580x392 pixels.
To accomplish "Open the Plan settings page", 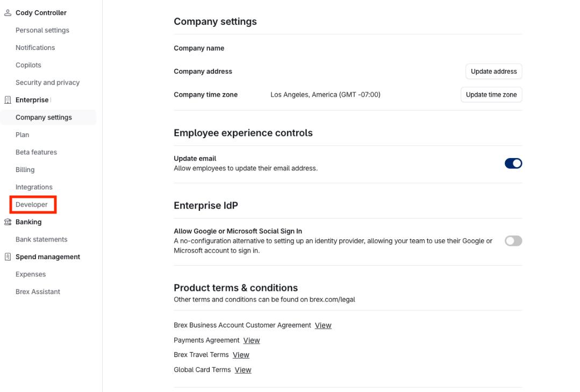I will click(23, 135).
